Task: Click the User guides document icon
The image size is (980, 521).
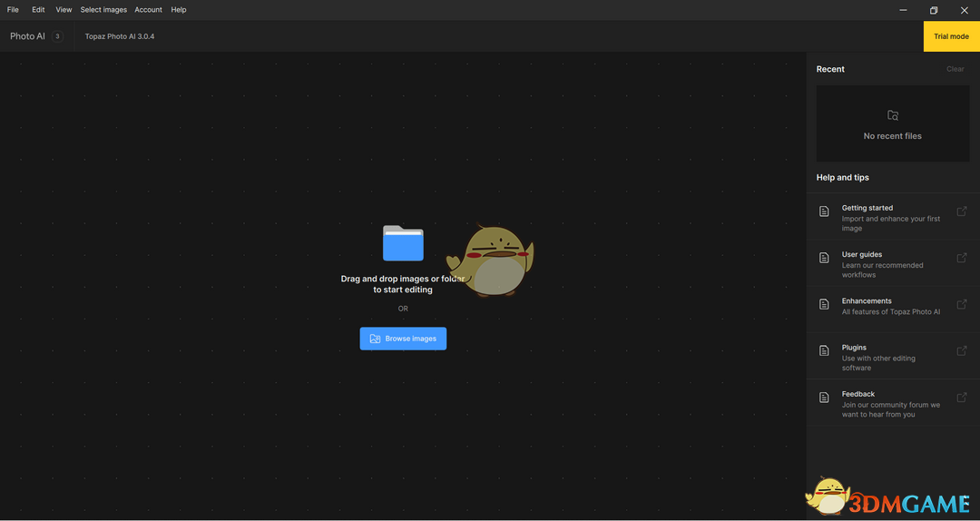Action: 824,258
